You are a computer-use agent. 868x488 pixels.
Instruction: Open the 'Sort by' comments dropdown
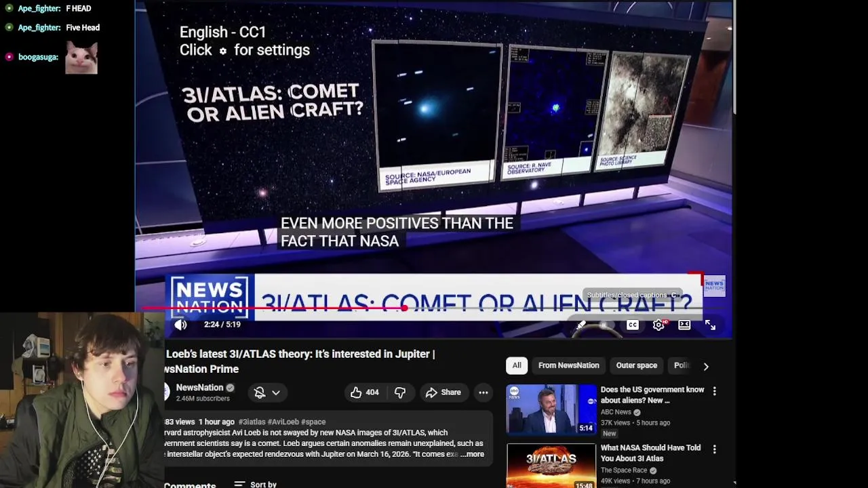point(256,484)
